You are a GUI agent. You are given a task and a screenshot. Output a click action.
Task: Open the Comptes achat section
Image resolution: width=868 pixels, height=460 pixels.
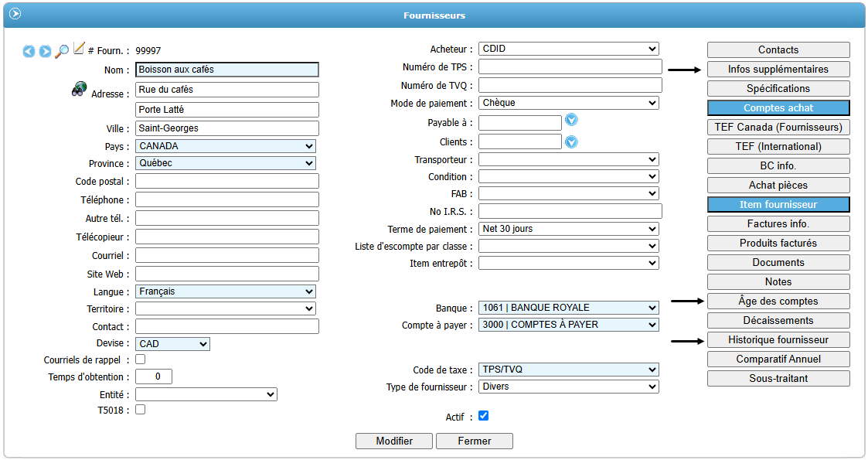[x=778, y=108]
